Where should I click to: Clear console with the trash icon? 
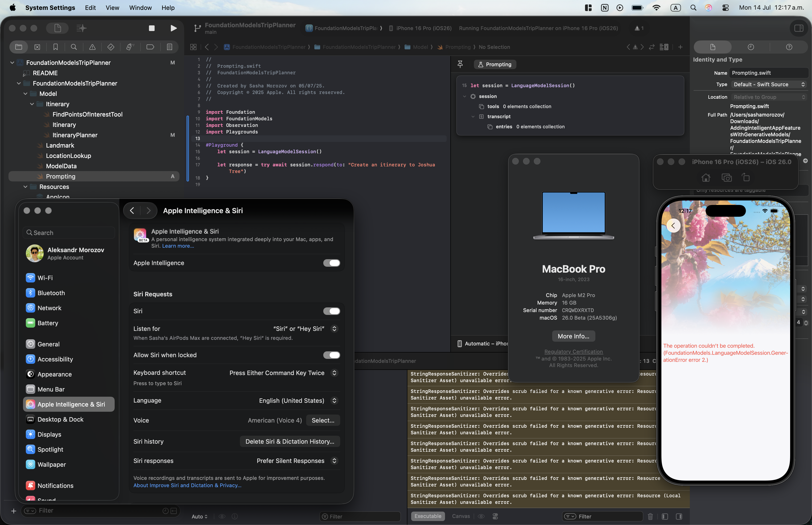click(x=650, y=517)
